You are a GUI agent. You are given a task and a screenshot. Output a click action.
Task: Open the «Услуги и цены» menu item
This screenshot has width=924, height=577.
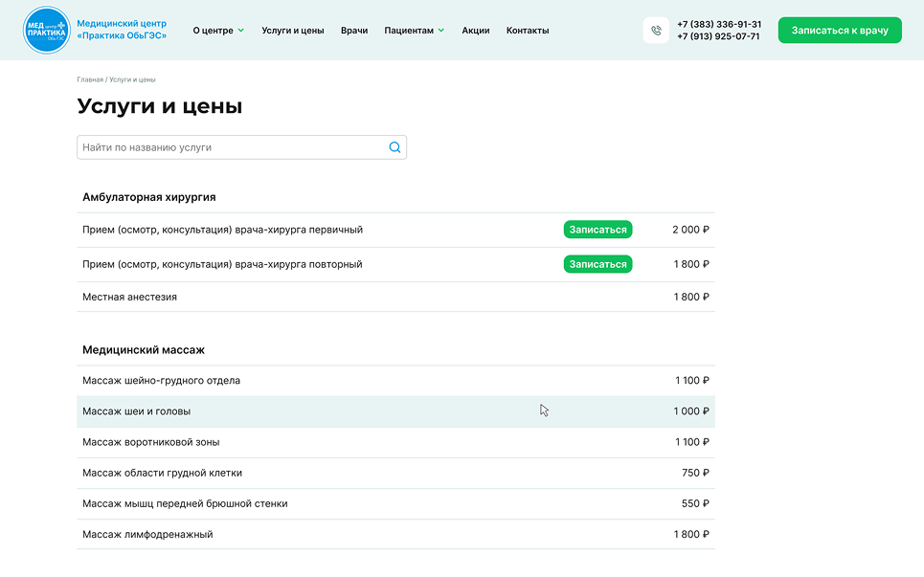tap(292, 31)
